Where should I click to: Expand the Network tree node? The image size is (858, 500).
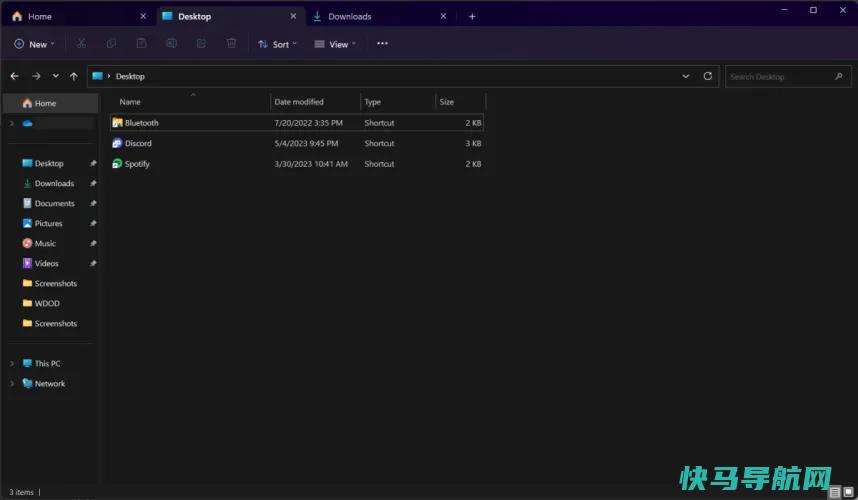[12, 383]
